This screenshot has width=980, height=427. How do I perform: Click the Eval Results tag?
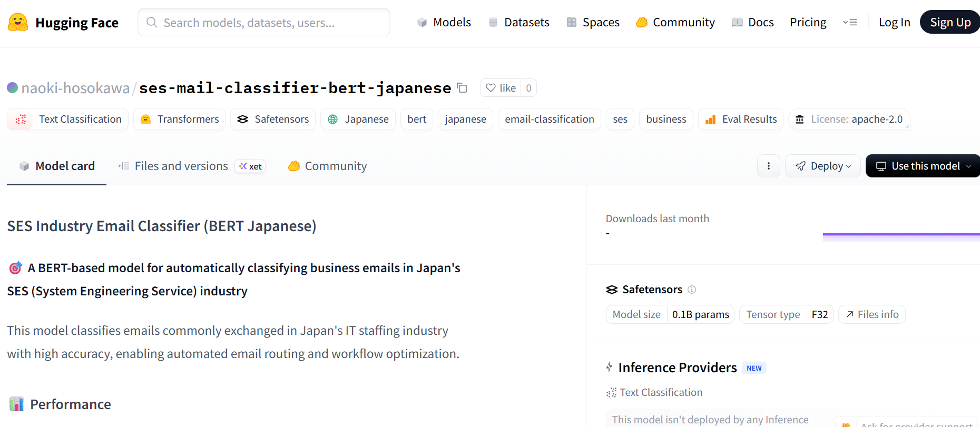741,119
